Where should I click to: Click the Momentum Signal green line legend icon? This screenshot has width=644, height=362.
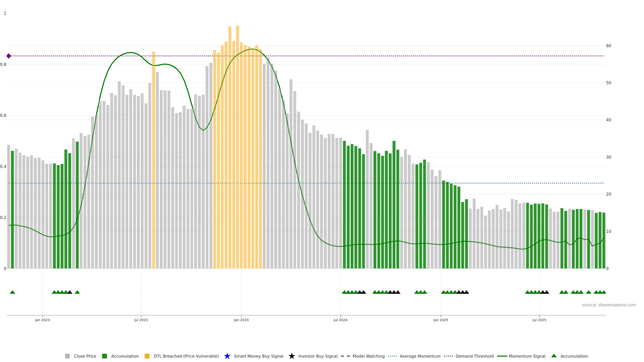click(x=502, y=356)
